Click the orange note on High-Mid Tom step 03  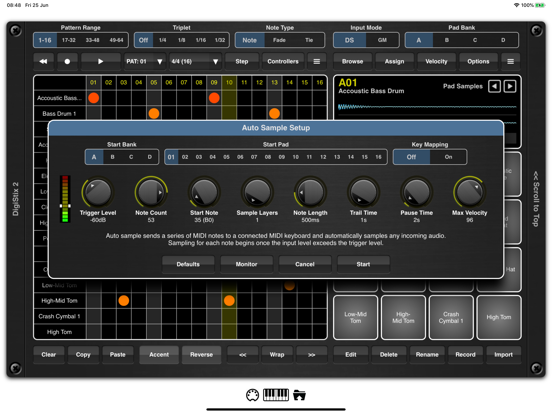click(124, 301)
